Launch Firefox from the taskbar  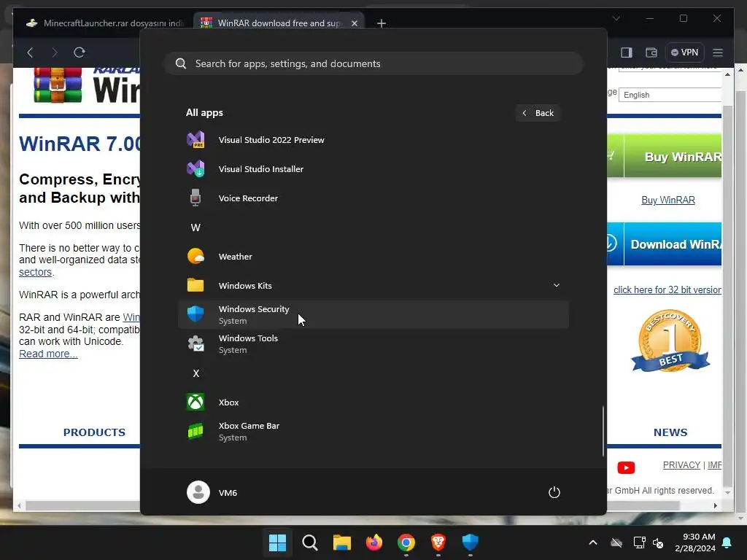[x=374, y=542]
